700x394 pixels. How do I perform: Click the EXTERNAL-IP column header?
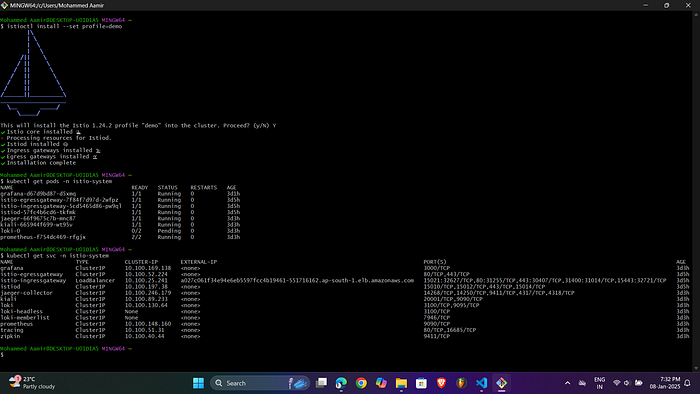(x=199, y=262)
